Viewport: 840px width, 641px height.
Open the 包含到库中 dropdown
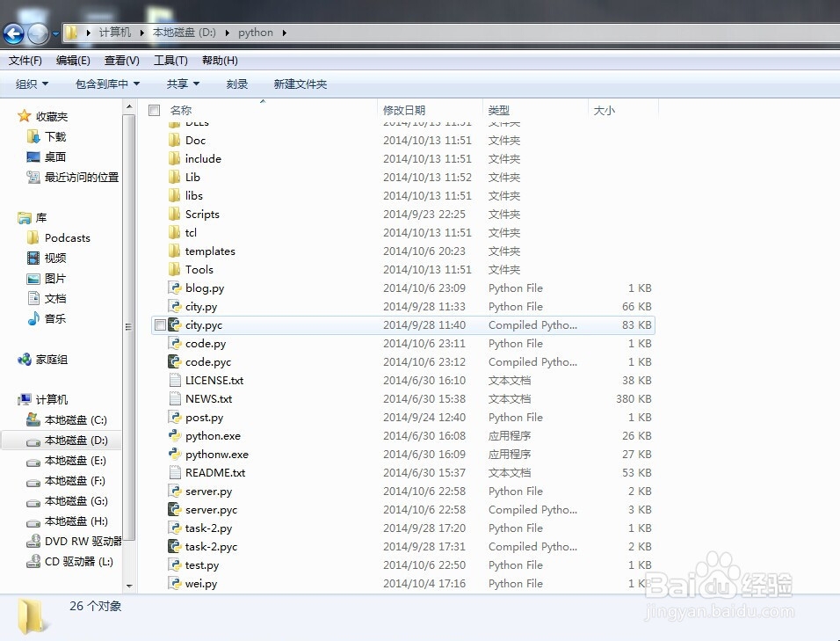[105, 84]
